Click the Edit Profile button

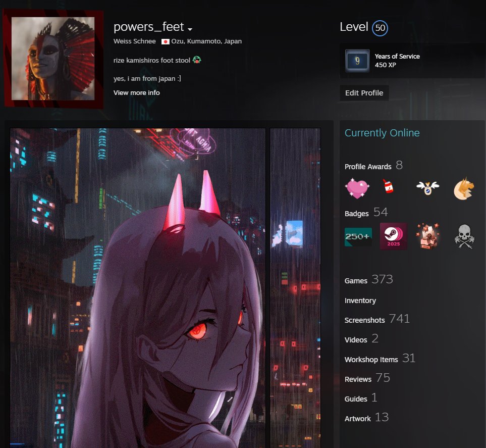(364, 93)
